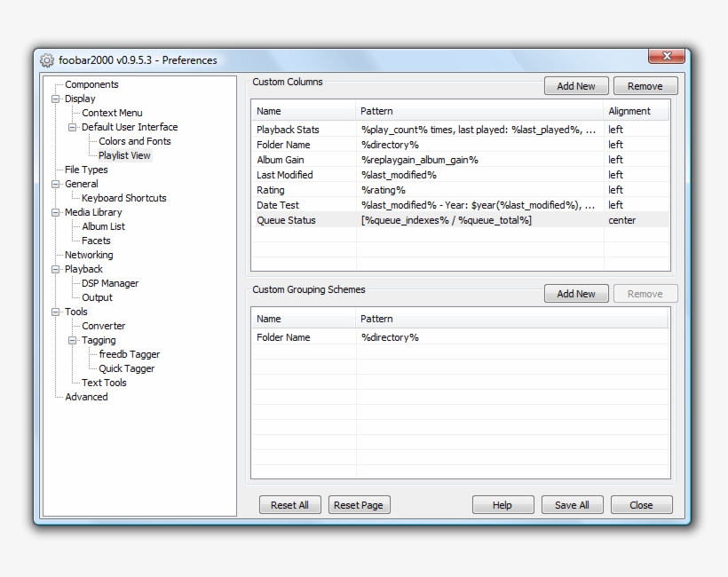
Task: Open File Types preferences
Action: (86, 170)
